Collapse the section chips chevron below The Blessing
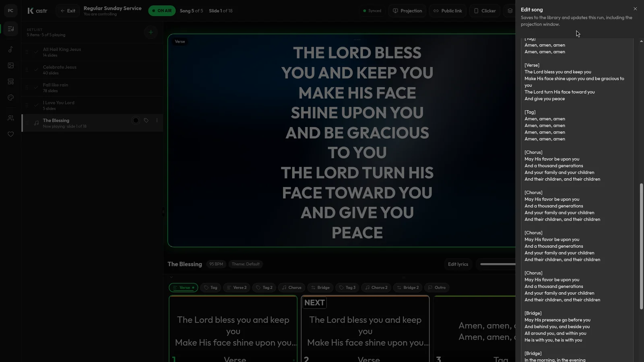This screenshot has height=362, width=644. coord(171,277)
